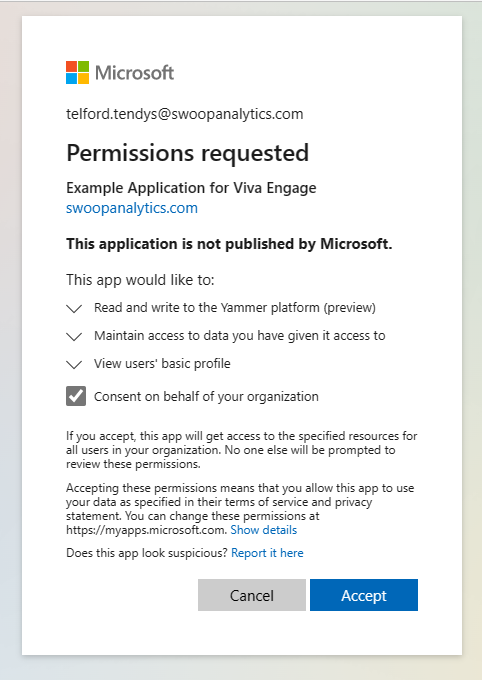Click the Microsoft wordmark text

coord(134,72)
